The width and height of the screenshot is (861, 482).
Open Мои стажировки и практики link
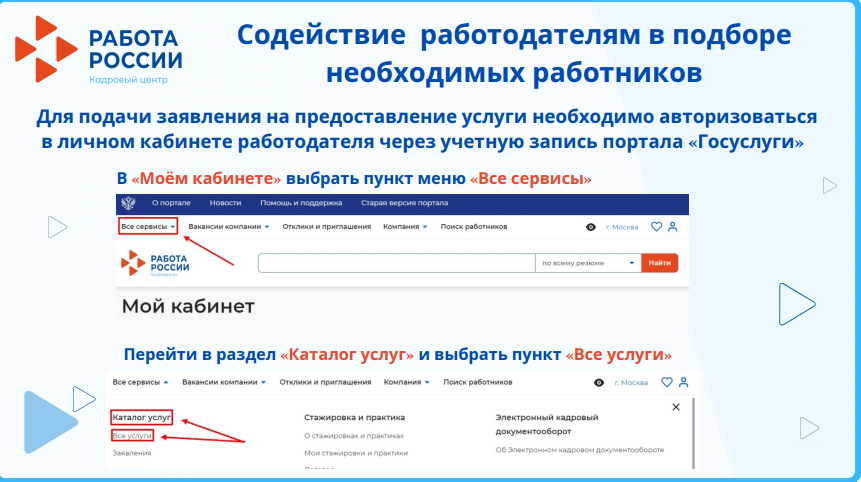click(x=356, y=453)
